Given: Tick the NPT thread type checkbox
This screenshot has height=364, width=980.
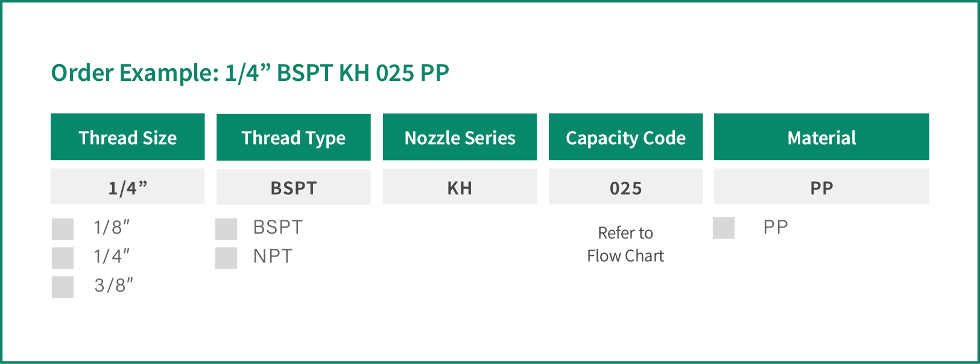Looking at the screenshot, I should 226,258.
